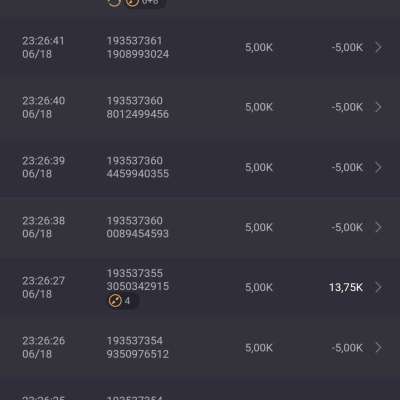Open chevron beside 13,75K winning row
This screenshot has height=400, width=400.
[x=378, y=287]
